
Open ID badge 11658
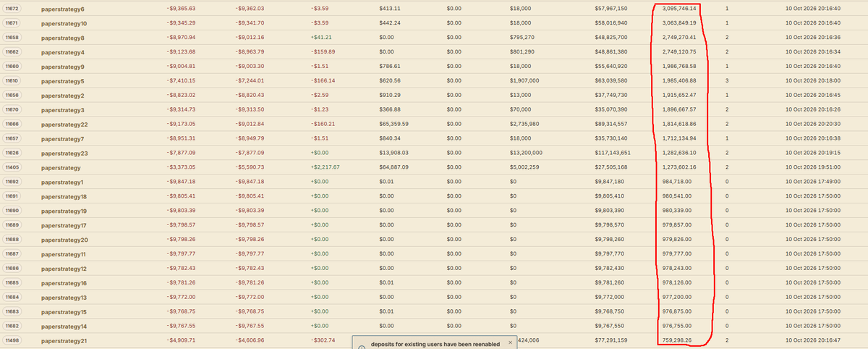click(x=12, y=37)
